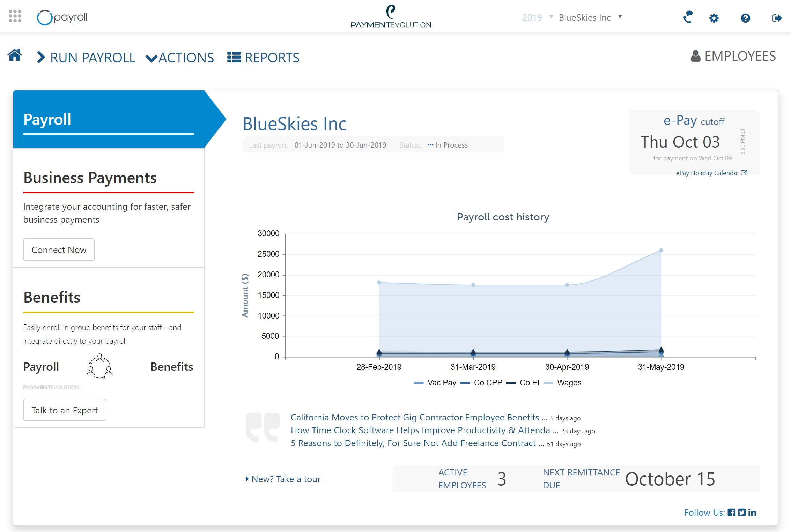
Task: Open the ACTIONS dropdown menu
Action: tap(186, 58)
